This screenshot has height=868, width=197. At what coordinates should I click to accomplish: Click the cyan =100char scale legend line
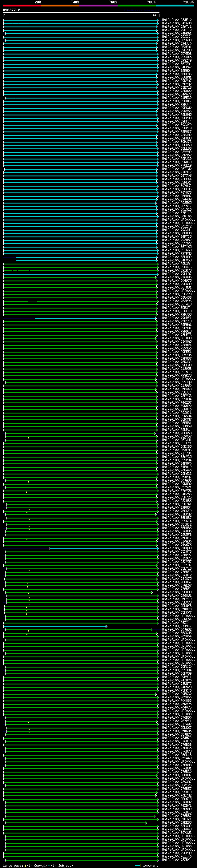(137, 866)
